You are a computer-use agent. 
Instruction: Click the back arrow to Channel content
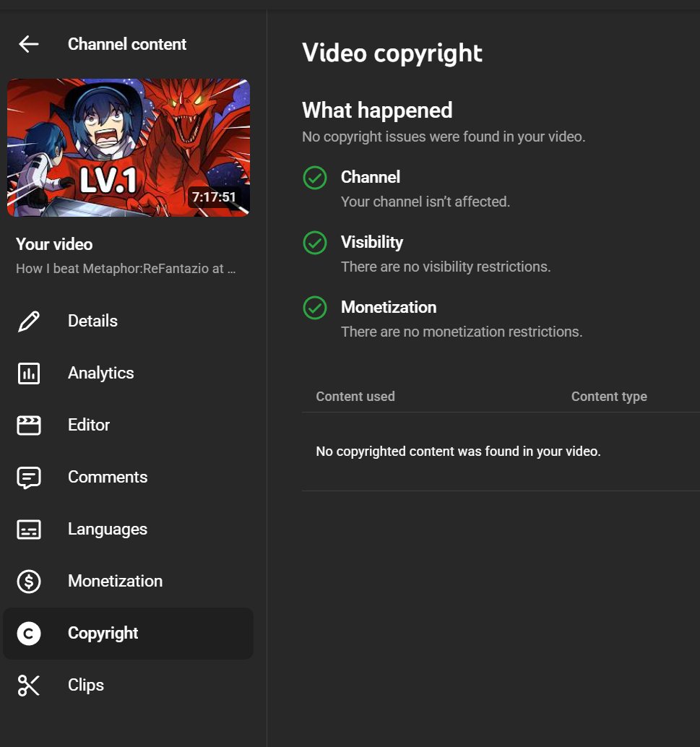(x=29, y=44)
